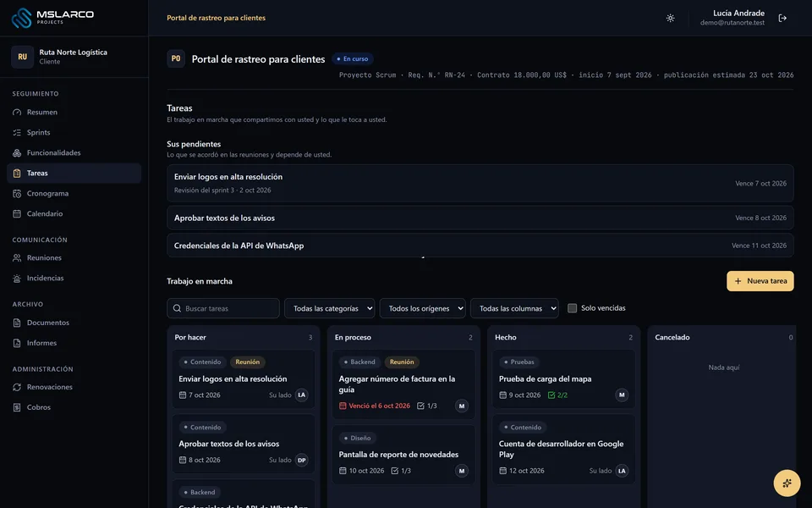812x508 pixels.
Task: Click the En curso status badge
Action: (x=353, y=58)
